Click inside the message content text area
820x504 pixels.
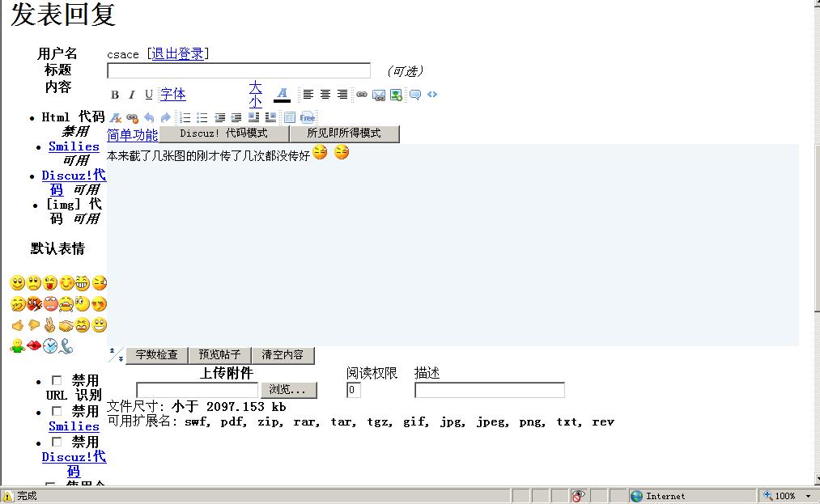click(x=452, y=245)
